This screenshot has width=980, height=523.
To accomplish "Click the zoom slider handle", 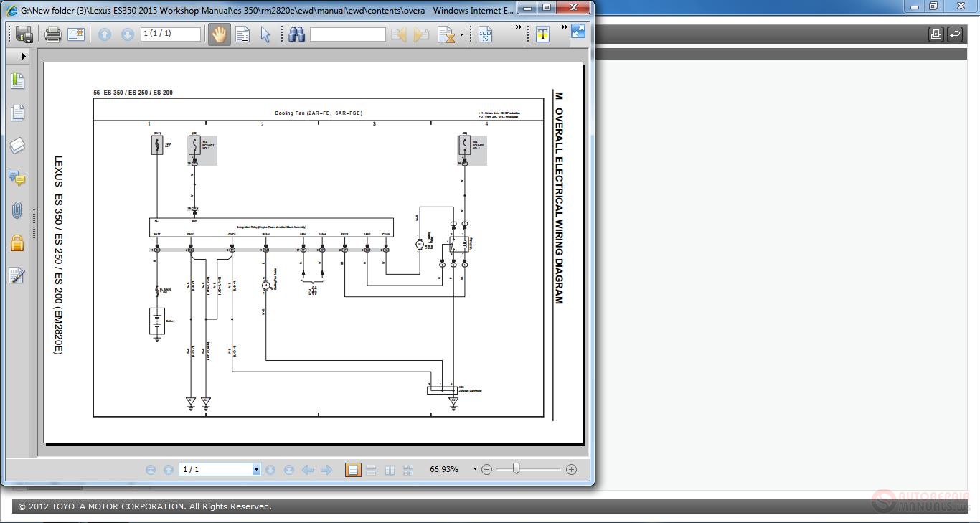I will 516,469.
